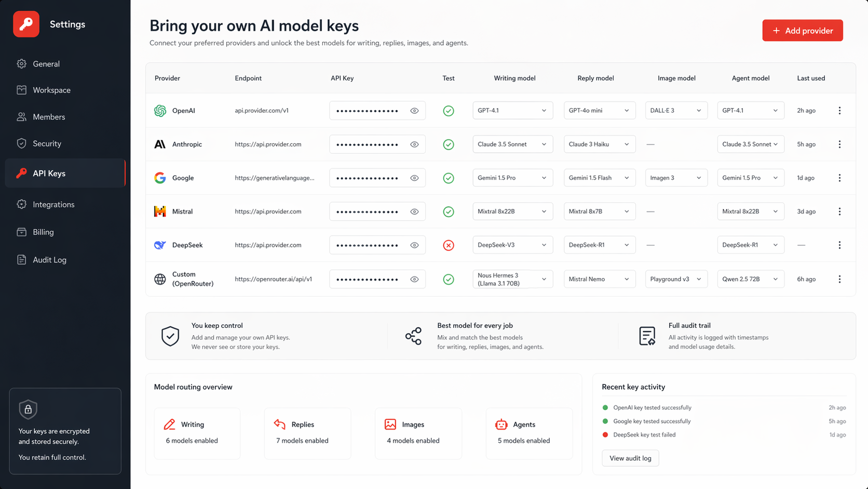Click the red key app logo near Settings
The height and width of the screenshot is (489, 868).
(26, 24)
